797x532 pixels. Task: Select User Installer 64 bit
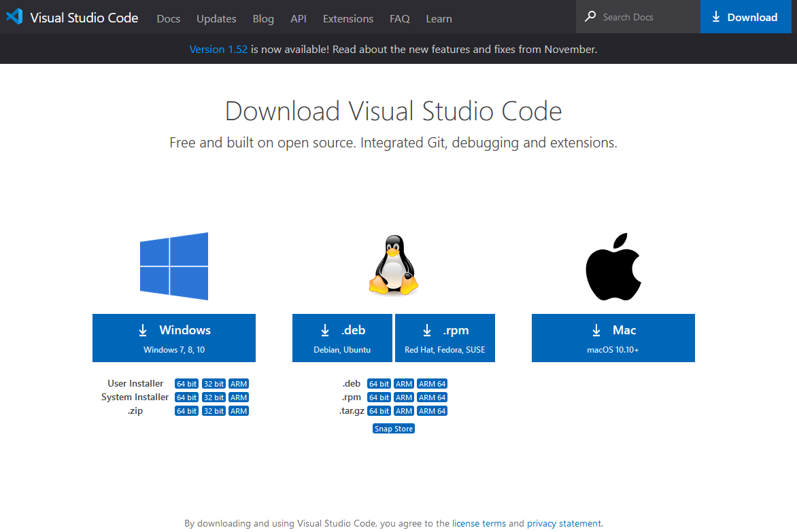pyautogui.click(x=186, y=384)
